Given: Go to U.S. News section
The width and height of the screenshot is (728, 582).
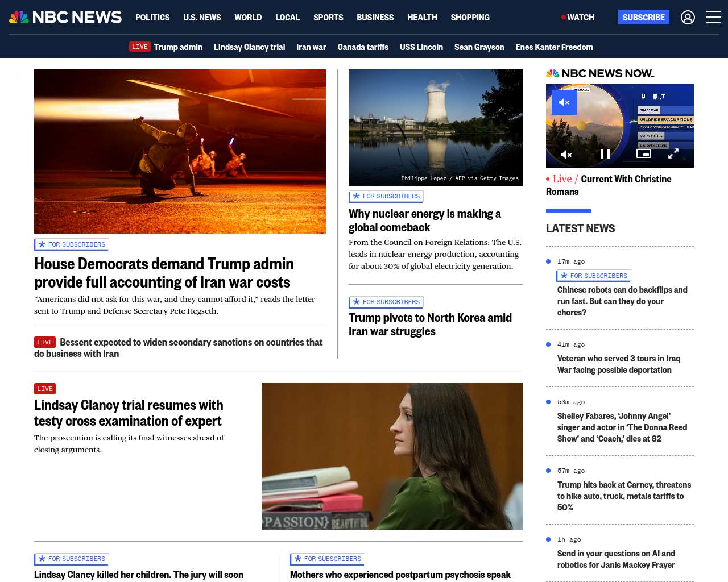Looking at the screenshot, I should (x=202, y=18).
